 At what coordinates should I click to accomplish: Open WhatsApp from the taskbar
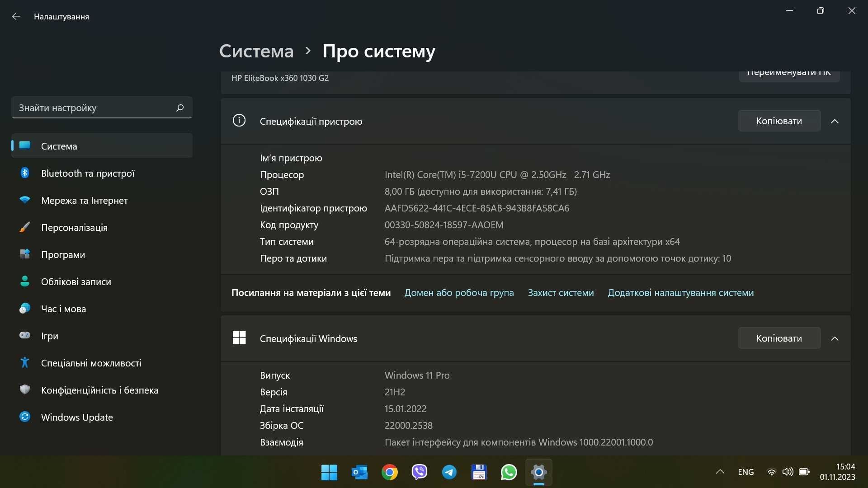(x=509, y=473)
